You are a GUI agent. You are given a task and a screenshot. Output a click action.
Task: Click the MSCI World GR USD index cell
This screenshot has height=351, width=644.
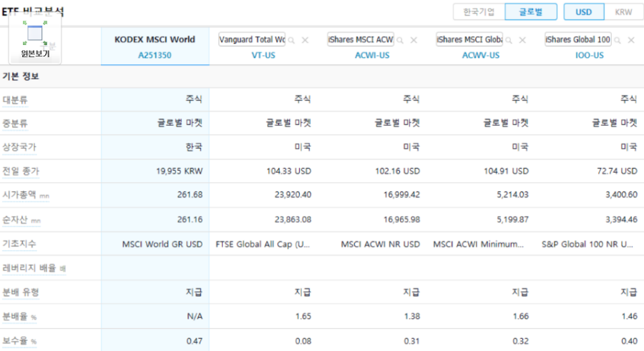162,244
